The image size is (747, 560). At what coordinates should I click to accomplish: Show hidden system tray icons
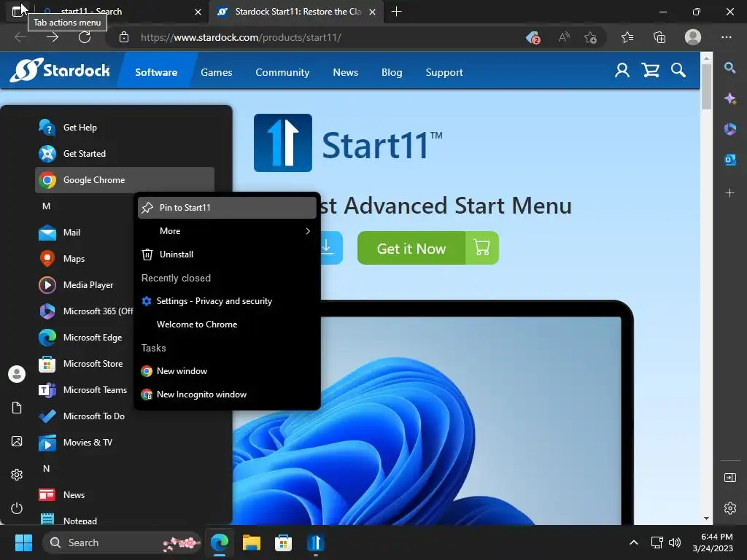tap(634, 542)
